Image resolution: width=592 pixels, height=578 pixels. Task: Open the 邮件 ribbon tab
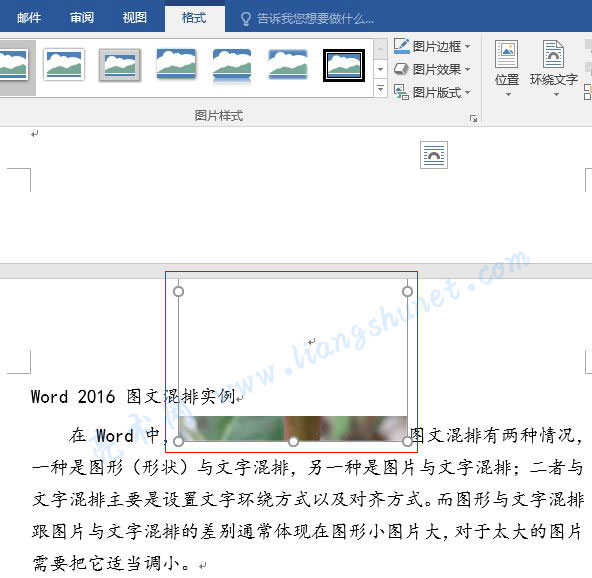[29, 17]
